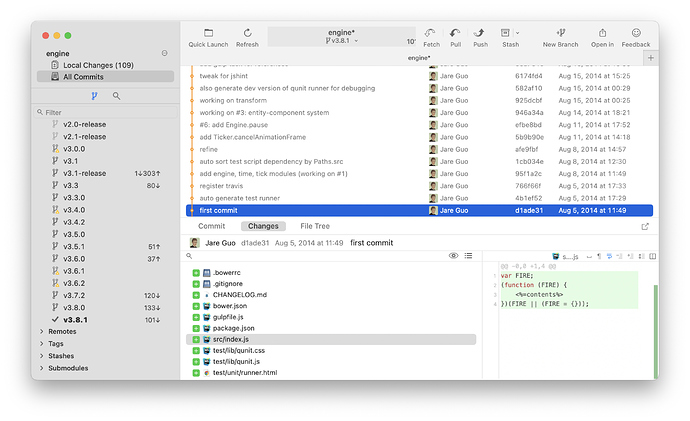690x421 pixels.
Task: Toggle the eye visibility icon in file list
Action: click(453, 256)
